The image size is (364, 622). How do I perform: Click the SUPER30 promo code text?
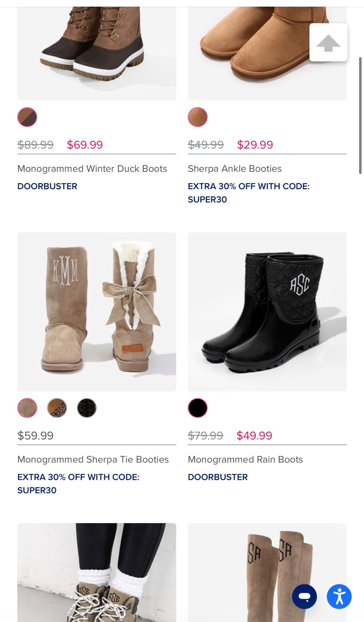[x=207, y=200]
